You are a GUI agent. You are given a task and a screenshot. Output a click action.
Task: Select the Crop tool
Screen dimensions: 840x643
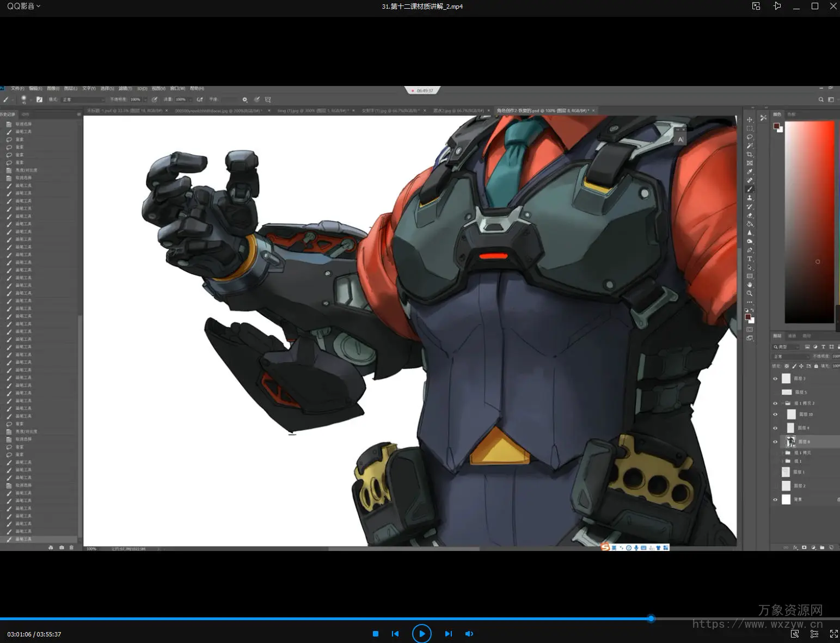pyautogui.click(x=750, y=155)
